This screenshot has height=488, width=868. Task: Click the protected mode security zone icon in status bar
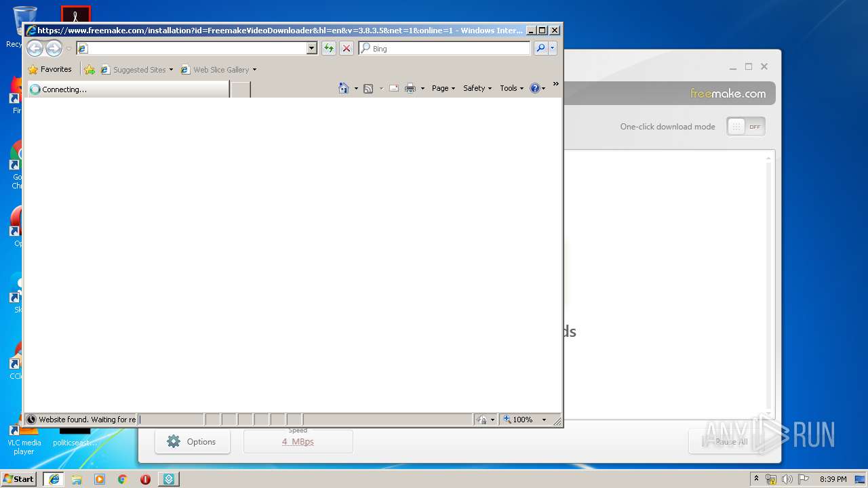(x=481, y=420)
